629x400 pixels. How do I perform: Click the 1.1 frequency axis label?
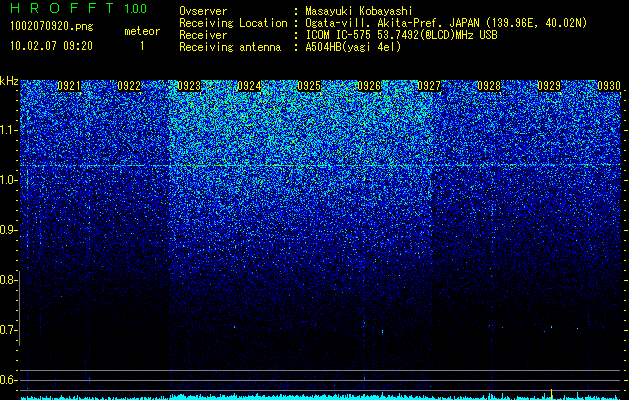[x=7, y=130]
